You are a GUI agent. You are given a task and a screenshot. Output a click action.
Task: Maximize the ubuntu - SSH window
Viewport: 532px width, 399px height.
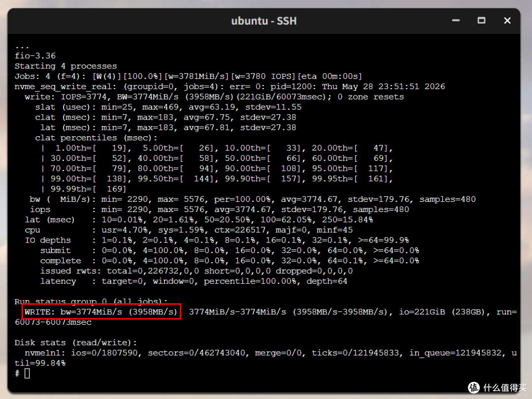click(481, 21)
